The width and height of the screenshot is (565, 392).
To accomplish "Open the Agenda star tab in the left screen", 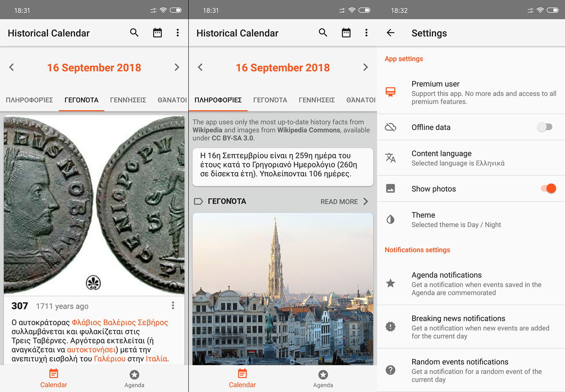I will point(134,379).
